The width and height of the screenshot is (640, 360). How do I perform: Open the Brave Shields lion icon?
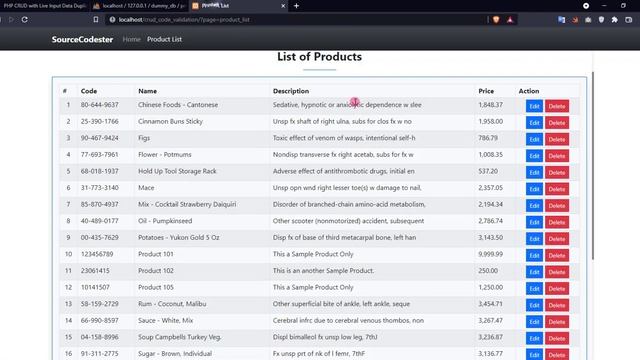point(496,20)
